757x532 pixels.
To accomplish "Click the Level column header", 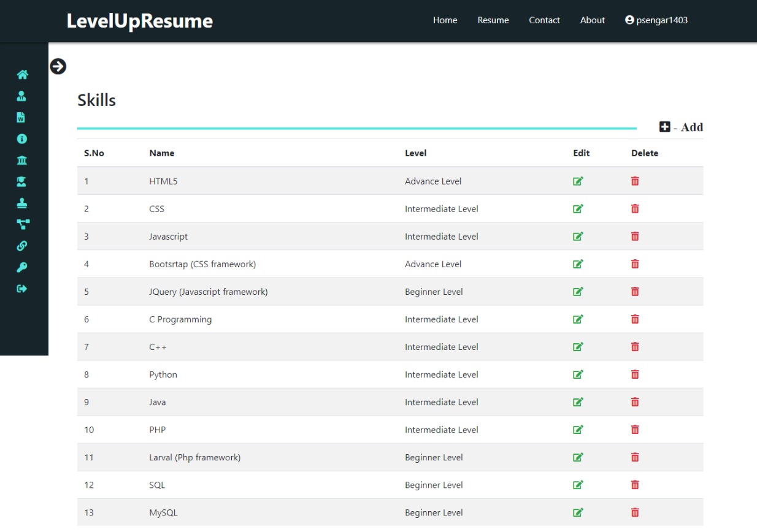I will pyautogui.click(x=415, y=153).
